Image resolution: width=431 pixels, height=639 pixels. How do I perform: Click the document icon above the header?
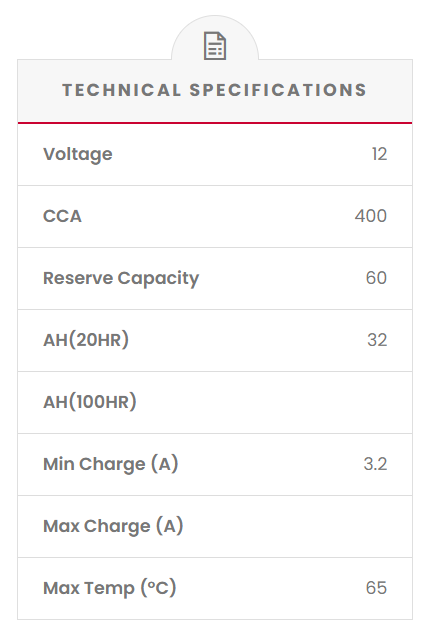tap(215, 46)
